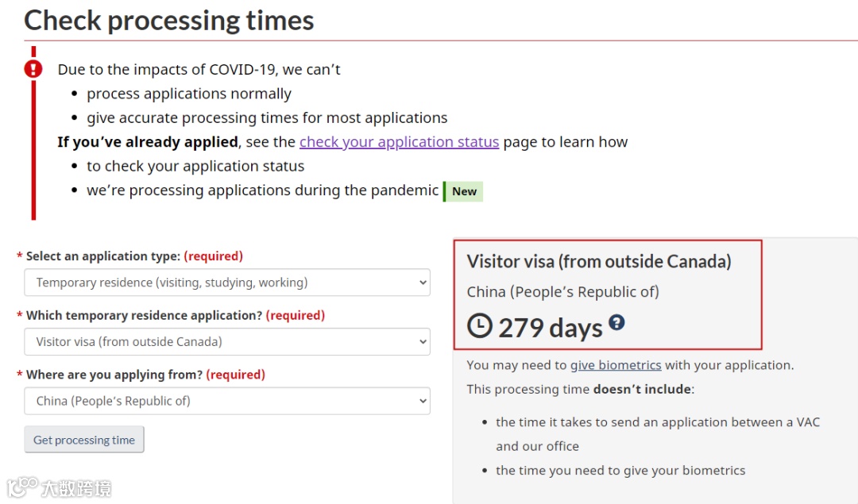The width and height of the screenshot is (858, 504).
Task: Follow the check your application status link
Action: tap(399, 141)
